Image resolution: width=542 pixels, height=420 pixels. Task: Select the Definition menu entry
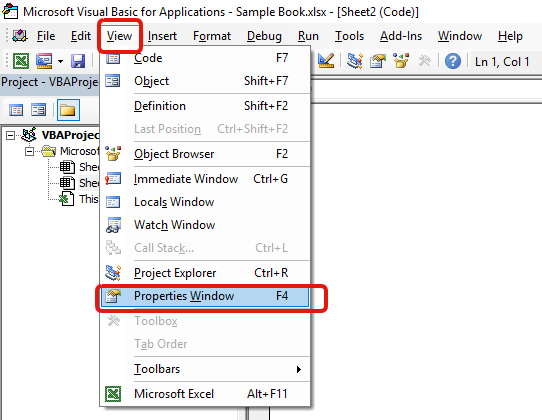(205, 106)
